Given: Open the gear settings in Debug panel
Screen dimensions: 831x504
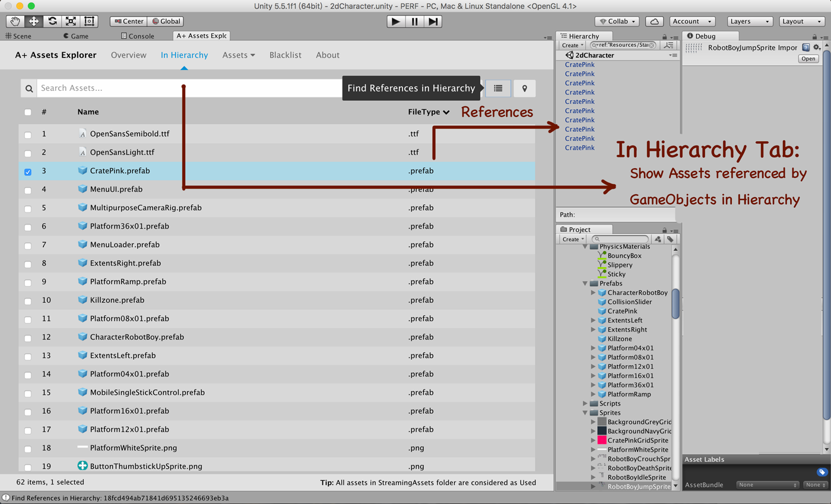Looking at the screenshot, I should pyautogui.click(x=816, y=47).
